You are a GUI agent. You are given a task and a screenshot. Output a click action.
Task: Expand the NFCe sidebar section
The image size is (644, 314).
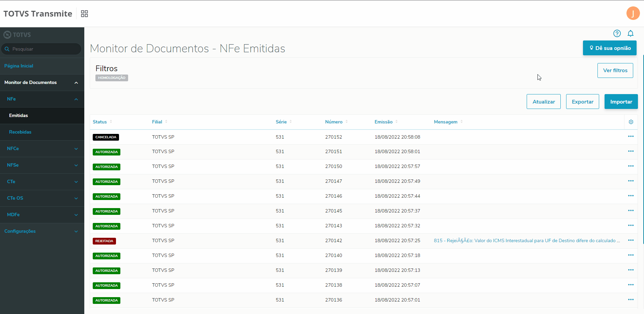pyautogui.click(x=76, y=149)
